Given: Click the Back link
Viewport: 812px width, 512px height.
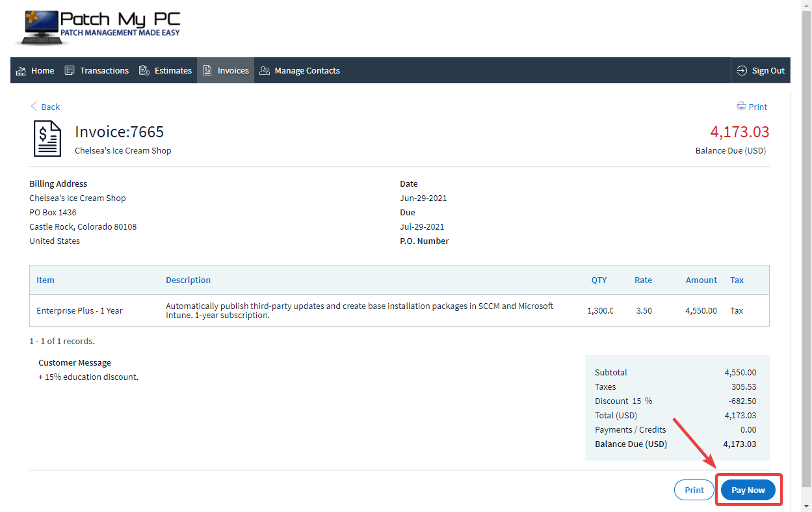Looking at the screenshot, I should 45,107.
